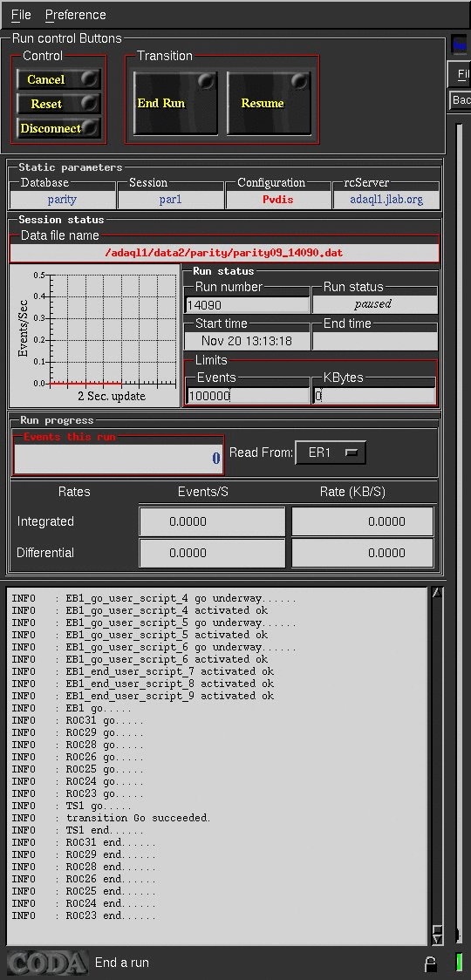The width and height of the screenshot is (471, 980).
Task: Open the Read From ER1 dropdown
Action: (331, 453)
